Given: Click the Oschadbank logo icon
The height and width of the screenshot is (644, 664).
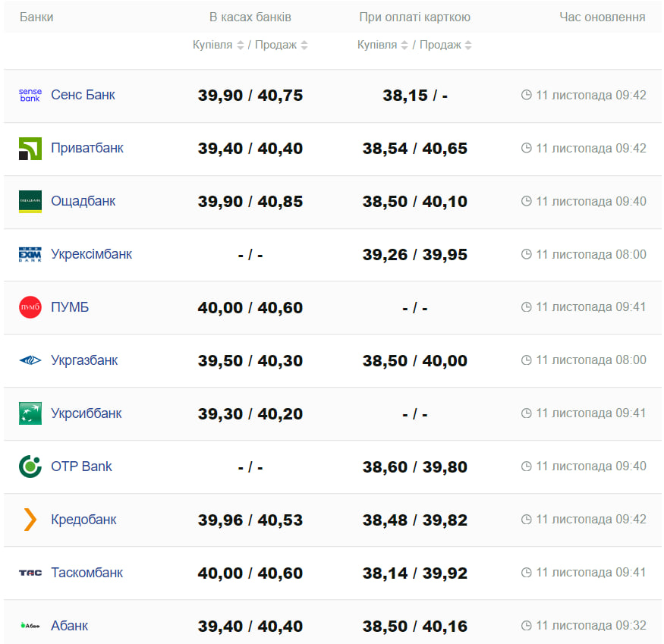Looking at the screenshot, I should pos(30,202).
